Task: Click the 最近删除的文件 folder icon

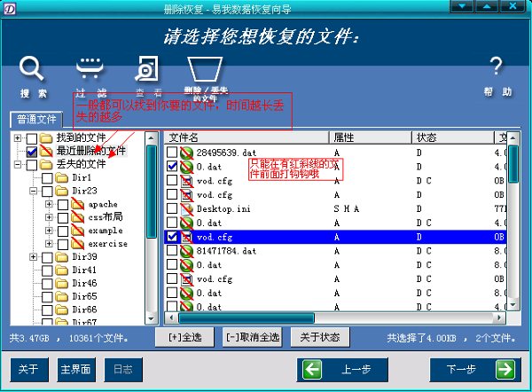Action: pos(46,151)
